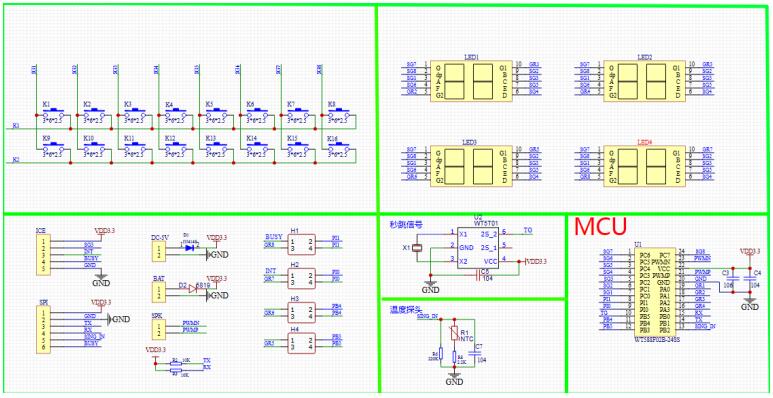Viewport: 773px width, 398px height.
Task: Select the H4 four-pin header
Action: click(x=301, y=342)
